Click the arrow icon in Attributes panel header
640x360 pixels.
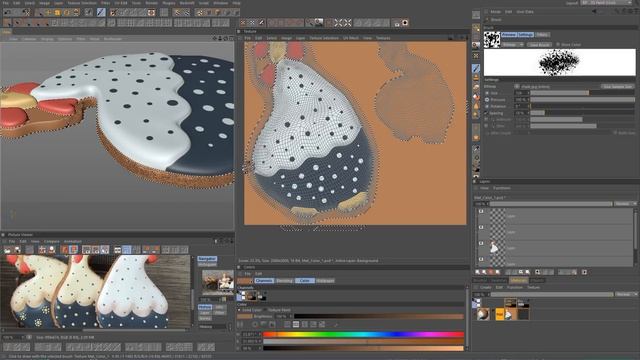click(594, 11)
